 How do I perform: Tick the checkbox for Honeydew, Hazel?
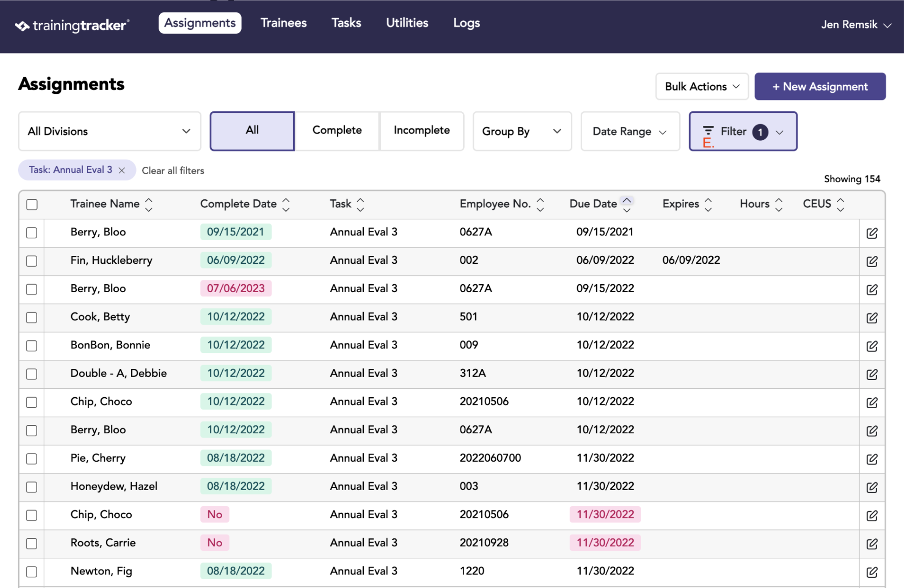point(32,487)
